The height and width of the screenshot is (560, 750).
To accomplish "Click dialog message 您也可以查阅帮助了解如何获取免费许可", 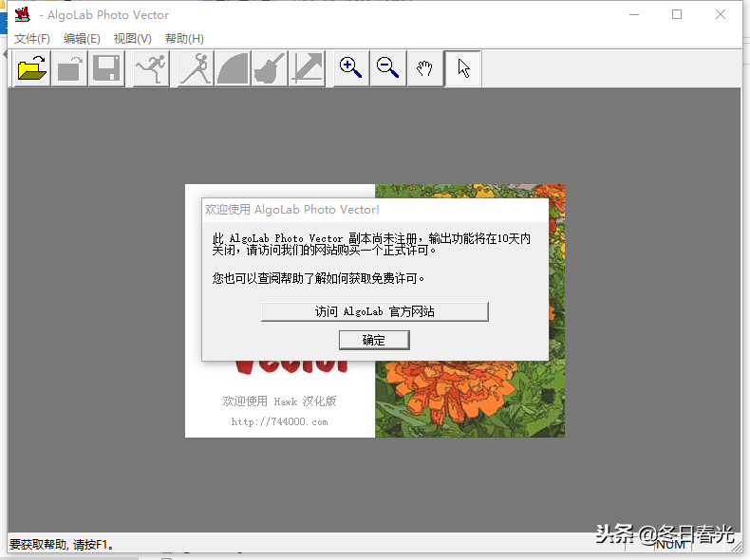I will [x=318, y=278].
